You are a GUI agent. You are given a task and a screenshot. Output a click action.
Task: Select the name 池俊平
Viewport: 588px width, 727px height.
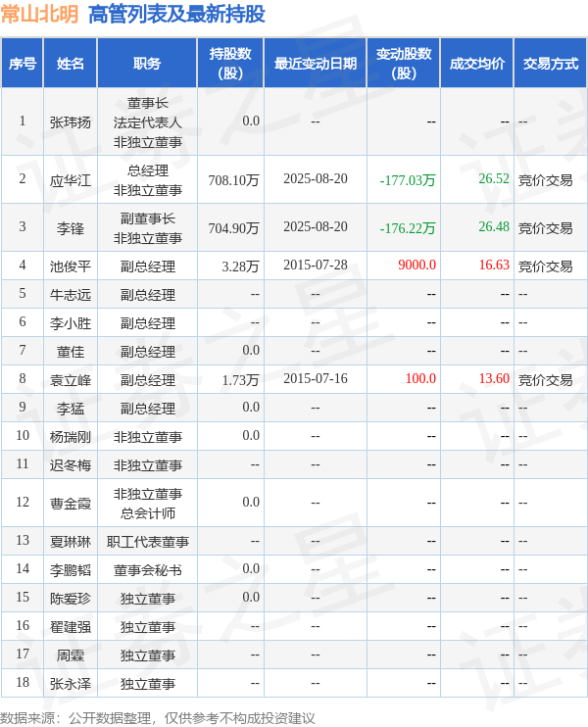70,267
